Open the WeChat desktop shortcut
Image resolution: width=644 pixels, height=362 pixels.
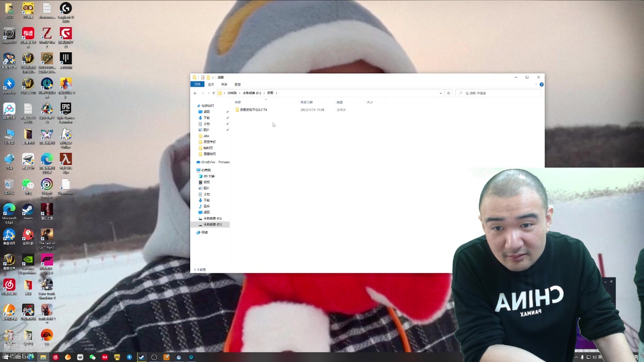pos(28,187)
